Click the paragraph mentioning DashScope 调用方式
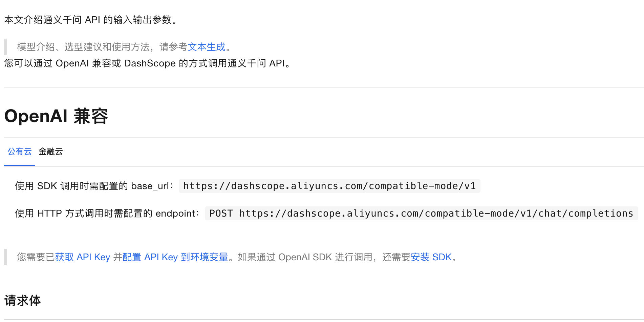The height and width of the screenshot is (322, 644). [x=147, y=63]
